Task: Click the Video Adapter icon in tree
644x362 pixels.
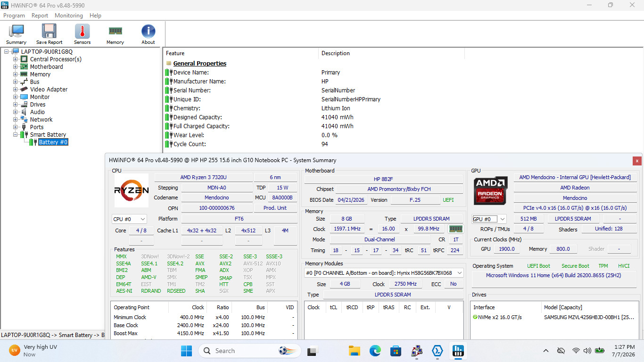Action: pos(24,89)
